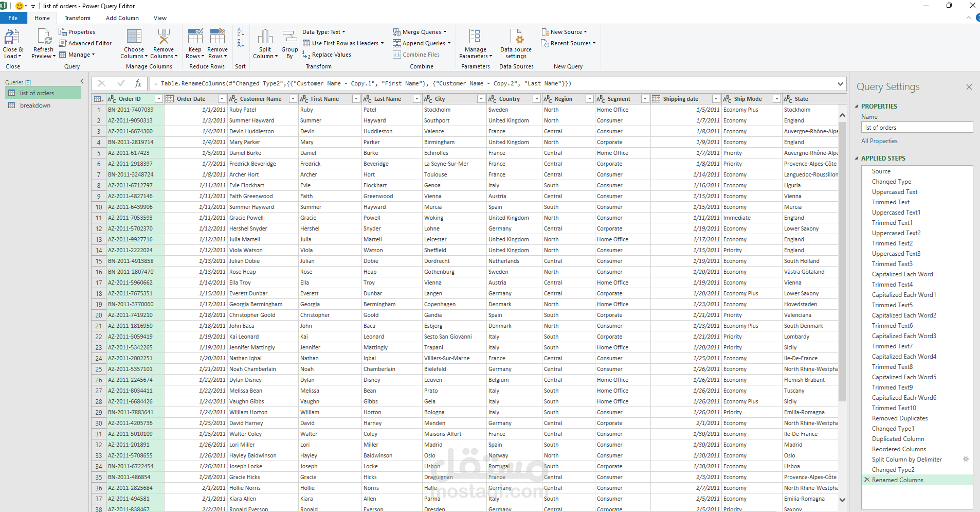Collapse the Queries pane
This screenshot has width=980, height=512.
click(82, 81)
